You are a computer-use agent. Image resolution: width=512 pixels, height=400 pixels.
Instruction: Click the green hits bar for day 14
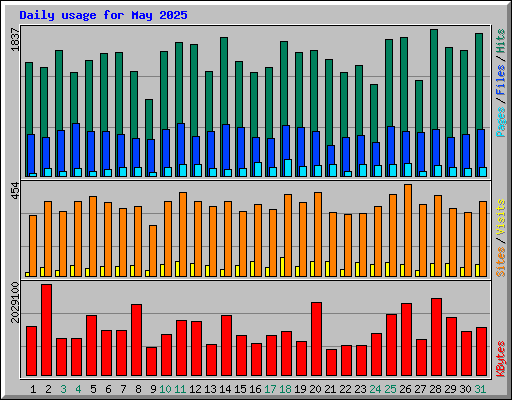coord(224,81)
